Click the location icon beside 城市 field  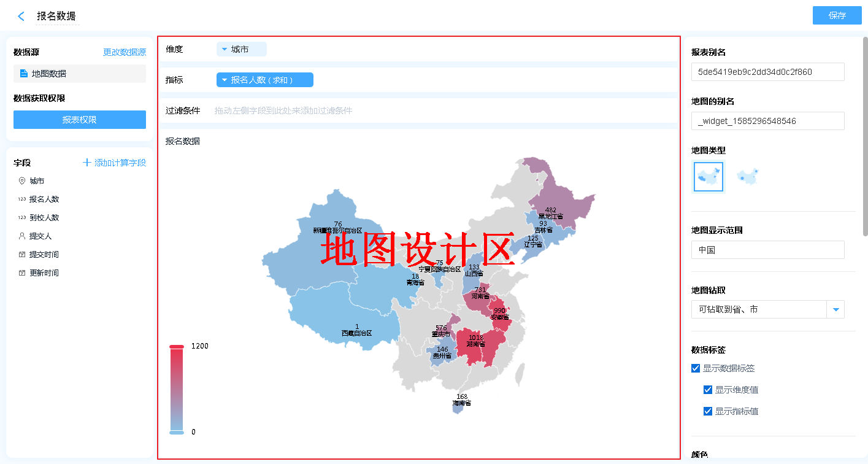pos(22,181)
